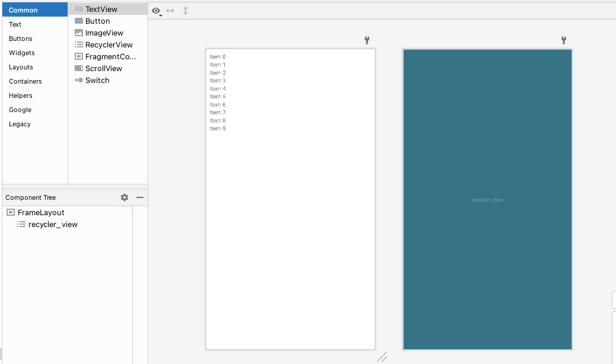The height and width of the screenshot is (364, 616).
Task: Click the recycler_view in the blueprint surface
Action: 487,200
